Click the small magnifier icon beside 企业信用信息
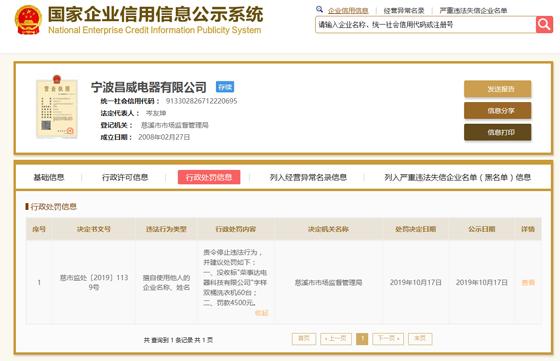 (320, 9)
